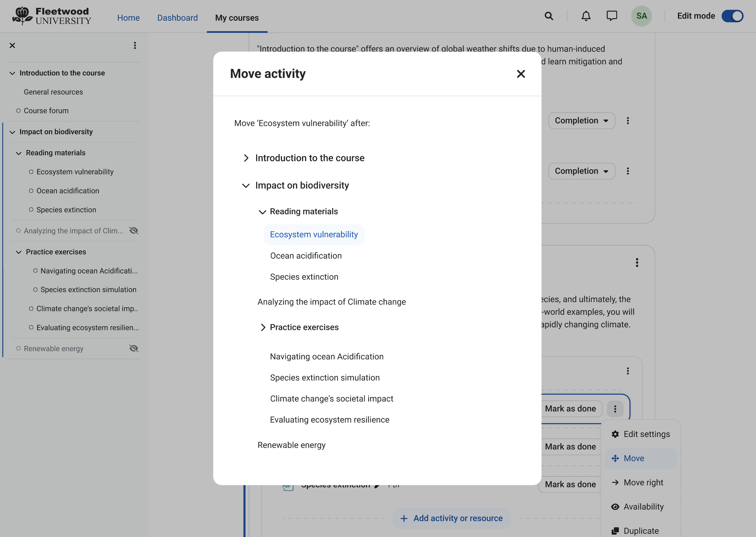Click the highlighted activity kebab menu button
The width and height of the screenshot is (756, 537).
pyautogui.click(x=615, y=409)
